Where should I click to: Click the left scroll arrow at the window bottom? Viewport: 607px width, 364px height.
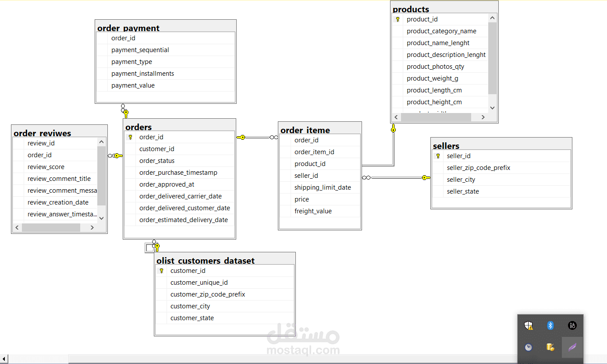4,359
